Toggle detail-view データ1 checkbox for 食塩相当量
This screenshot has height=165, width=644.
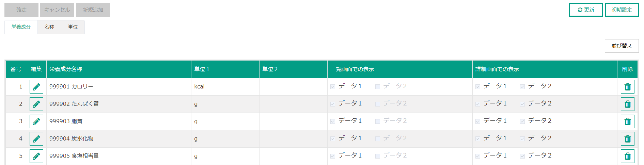pos(478,156)
